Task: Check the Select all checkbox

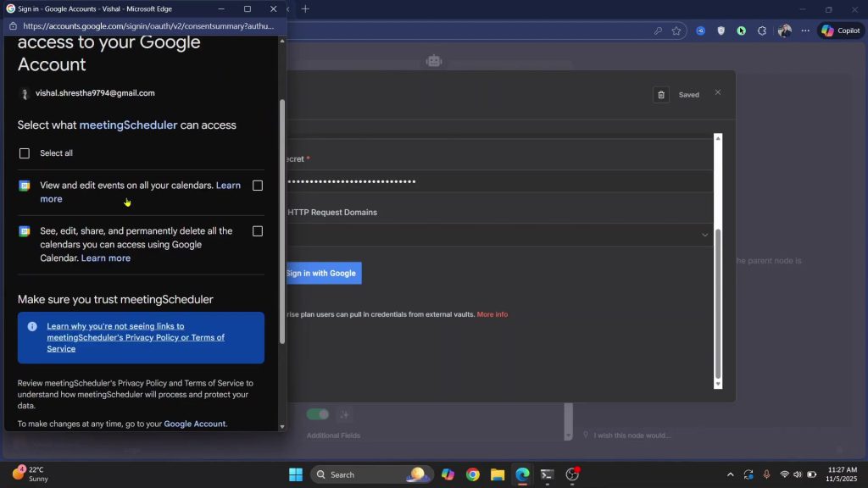Action: pos(25,153)
